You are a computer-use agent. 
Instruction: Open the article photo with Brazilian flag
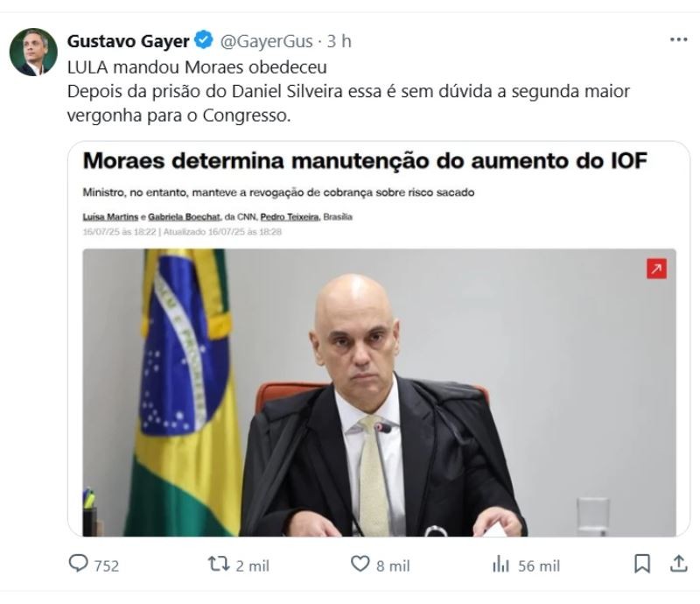(379, 392)
